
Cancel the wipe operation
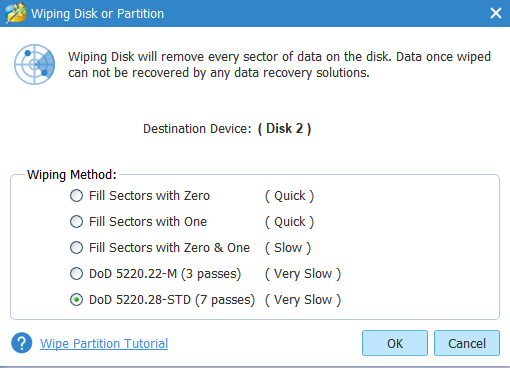[467, 343]
